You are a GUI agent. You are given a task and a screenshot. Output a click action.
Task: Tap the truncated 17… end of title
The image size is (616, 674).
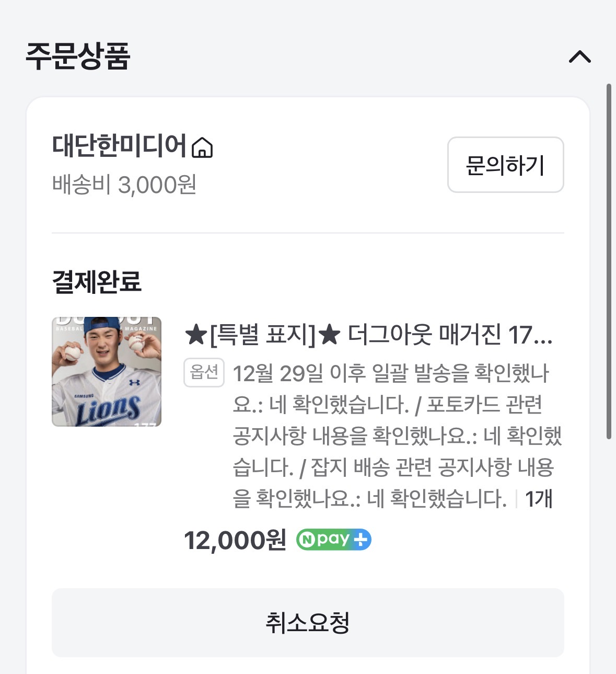click(x=530, y=335)
